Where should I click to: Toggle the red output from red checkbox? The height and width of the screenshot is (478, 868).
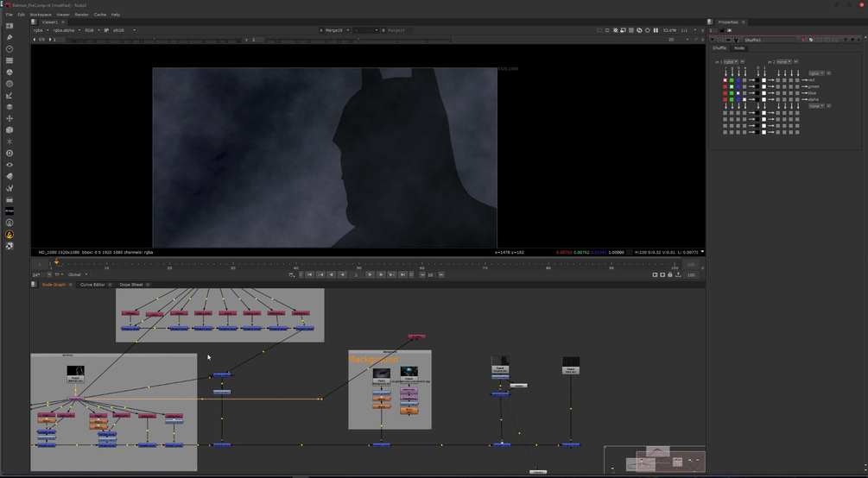click(725, 80)
